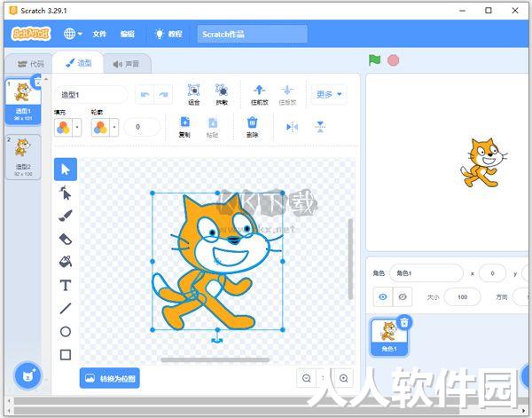Image resolution: width=532 pixels, height=418 pixels.
Task: Click the green flag to run
Action: pos(374,60)
